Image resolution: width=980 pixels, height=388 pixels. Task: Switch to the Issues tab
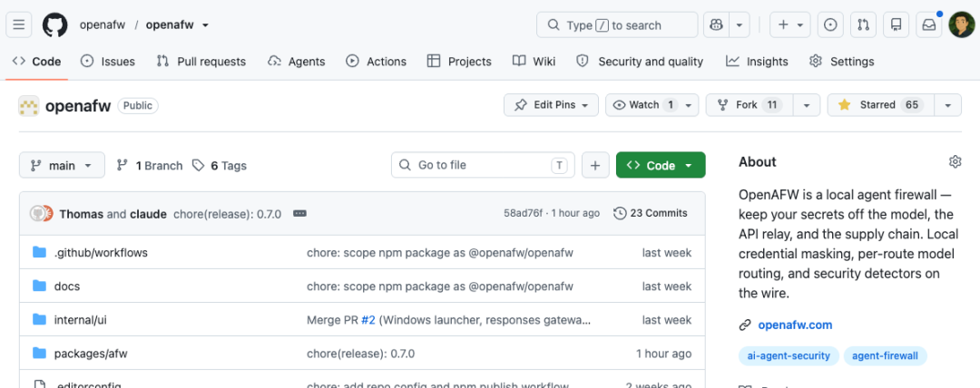tap(108, 62)
